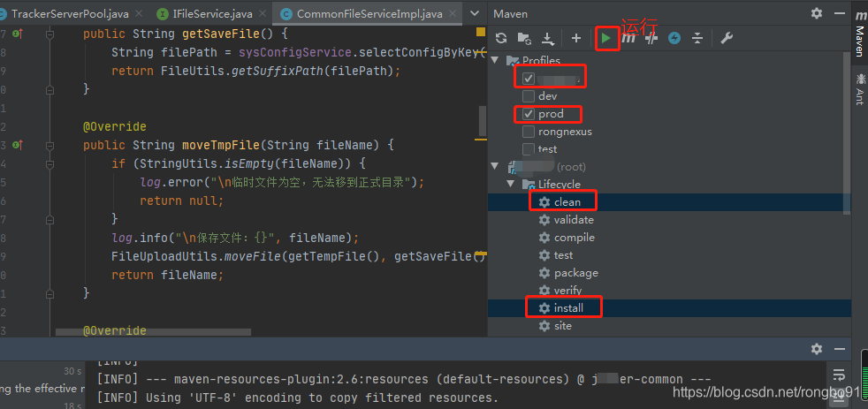Click Lifecycle folder icon
868x409 pixels.
(528, 185)
